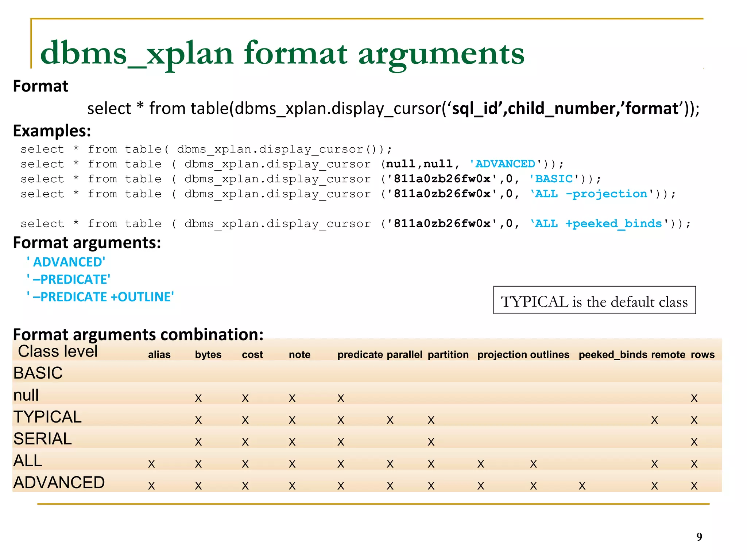
Task: Click the 'ADVANCED' row label in the table
Action: click(x=59, y=483)
